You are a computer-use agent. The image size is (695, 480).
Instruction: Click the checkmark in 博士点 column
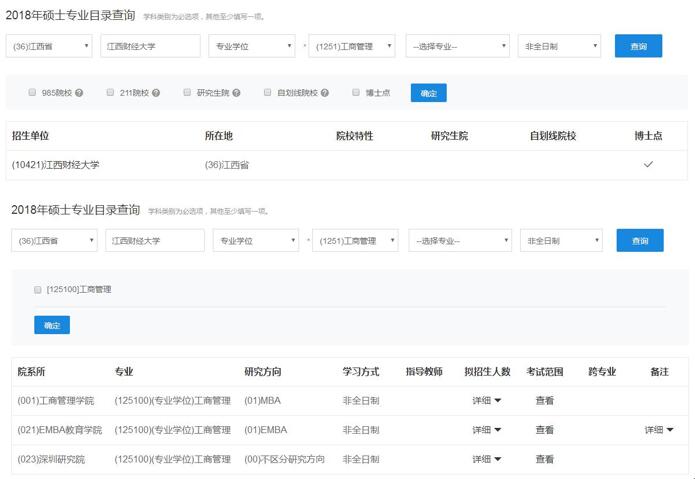click(648, 164)
